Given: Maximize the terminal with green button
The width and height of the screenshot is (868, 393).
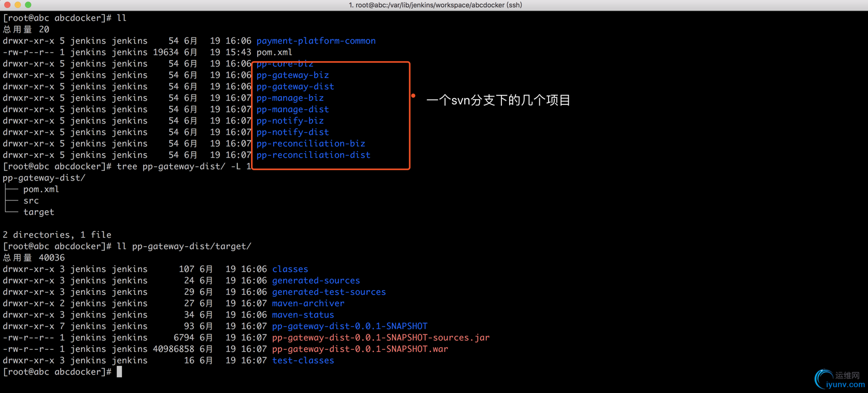Looking at the screenshot, I should tap(28, 5).
